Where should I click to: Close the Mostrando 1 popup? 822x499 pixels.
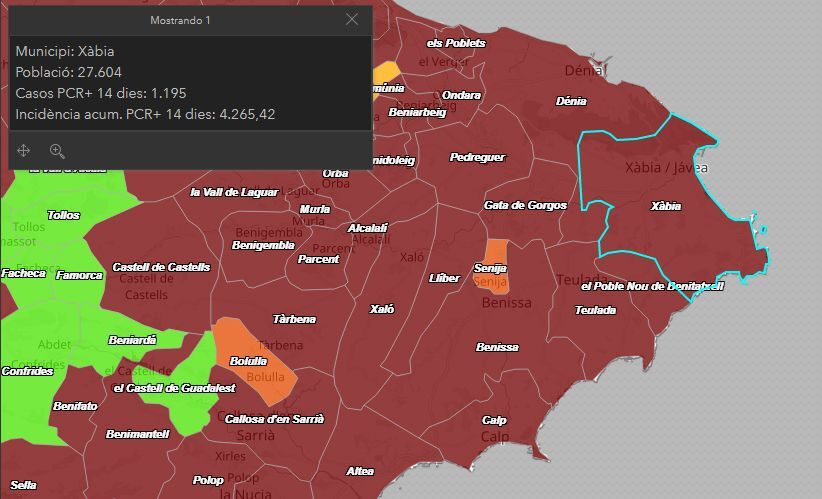click(x=352, y=20)
